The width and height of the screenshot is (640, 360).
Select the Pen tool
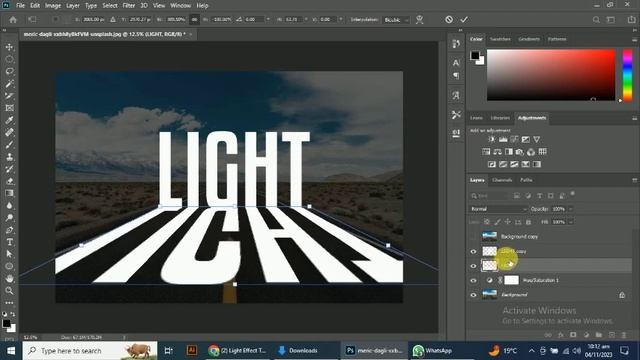pyautogui.click(x=9, y=230)
